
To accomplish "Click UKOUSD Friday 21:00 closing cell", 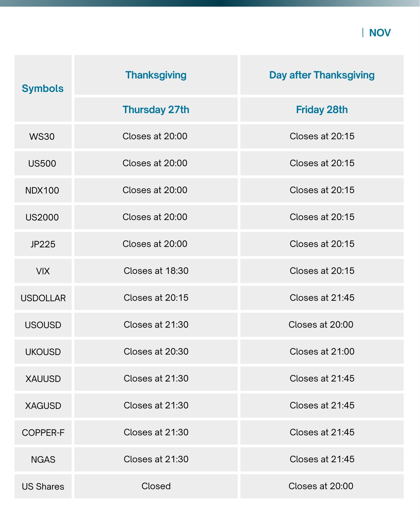I will tap(322, 351).
